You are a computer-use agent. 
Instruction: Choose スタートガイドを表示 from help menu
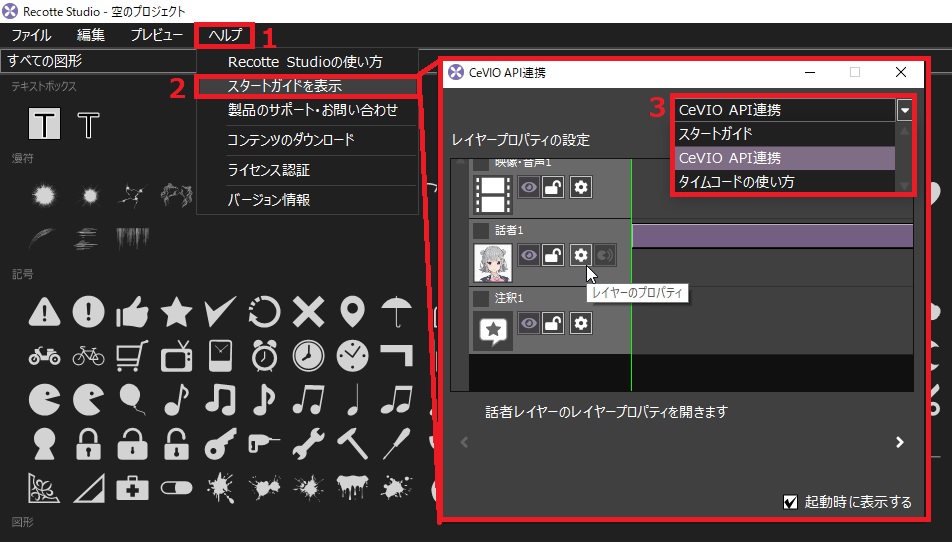[307, 86]
